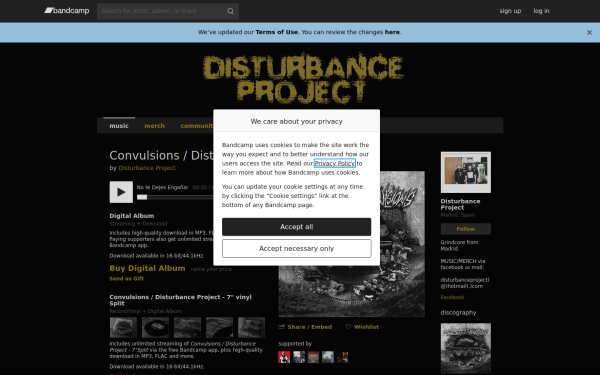Open the log in link

(x=541, y=11)
